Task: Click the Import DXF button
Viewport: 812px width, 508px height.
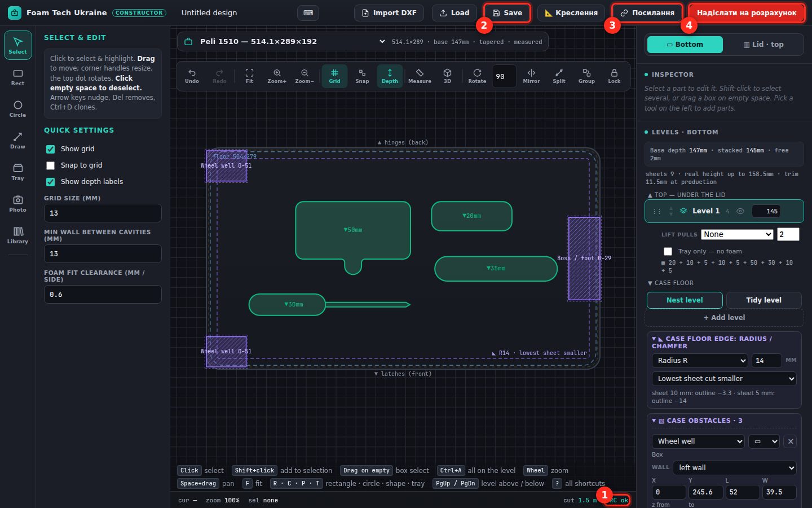Action: click(x=390, y=13)
